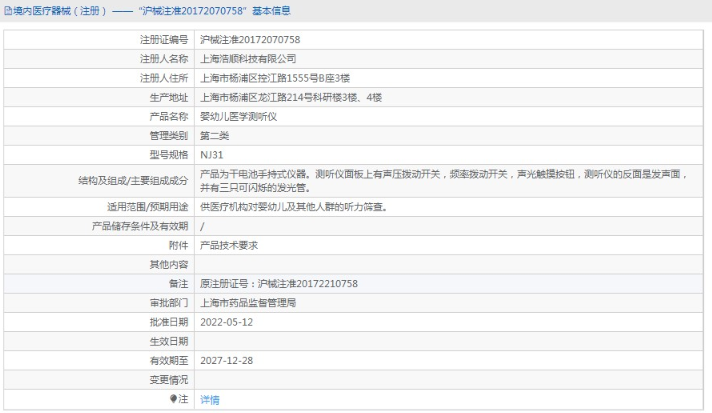Click the 注册人住所 row label

tap(164, 78)
